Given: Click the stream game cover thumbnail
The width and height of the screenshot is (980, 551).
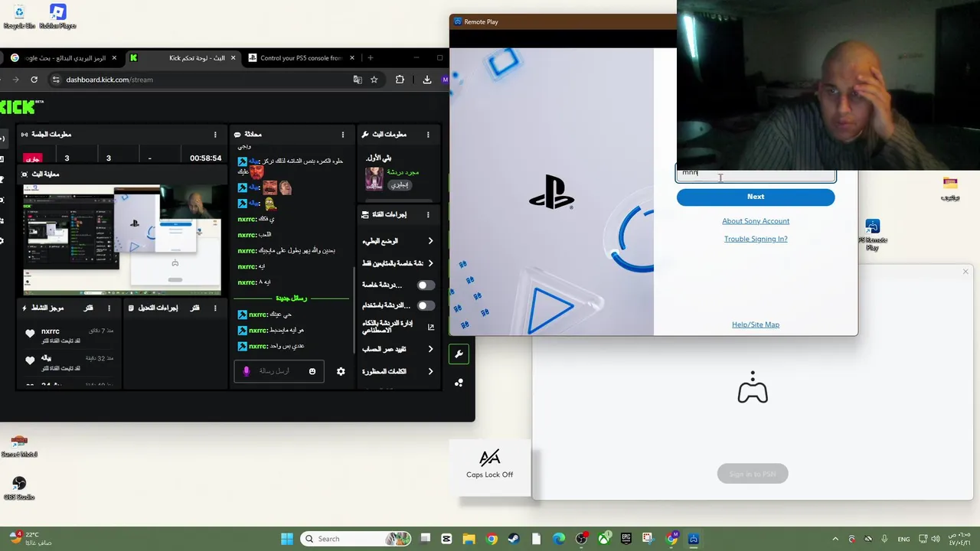Looking at the screenshot, I should coord(374,179).
